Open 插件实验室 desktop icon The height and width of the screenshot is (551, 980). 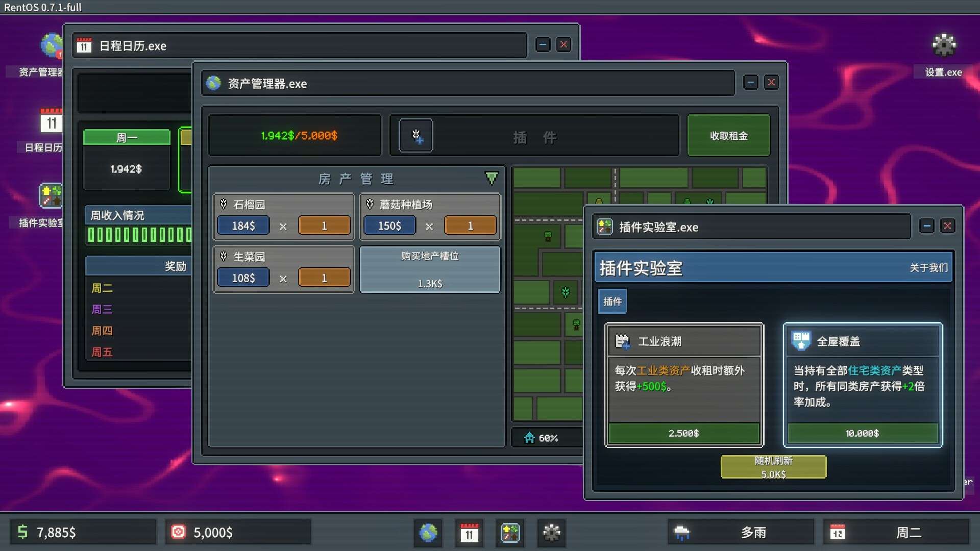coord(50,196)
